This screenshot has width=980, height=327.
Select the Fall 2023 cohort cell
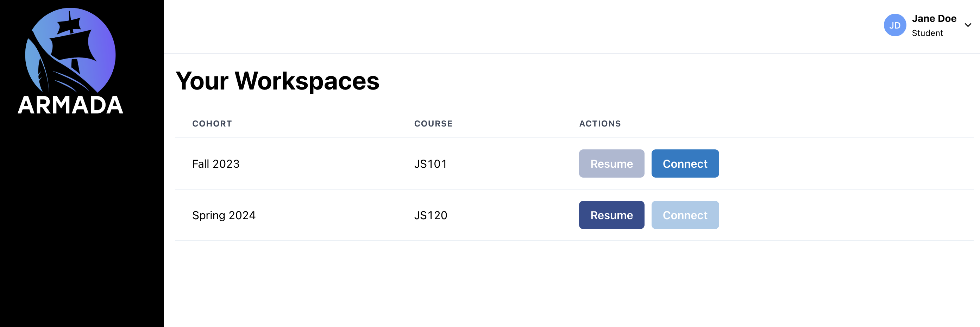(x=216, y=164)
